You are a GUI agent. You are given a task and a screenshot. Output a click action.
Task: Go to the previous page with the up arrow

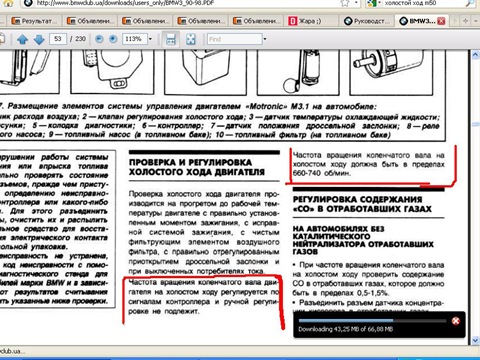(x=22, y=39)
